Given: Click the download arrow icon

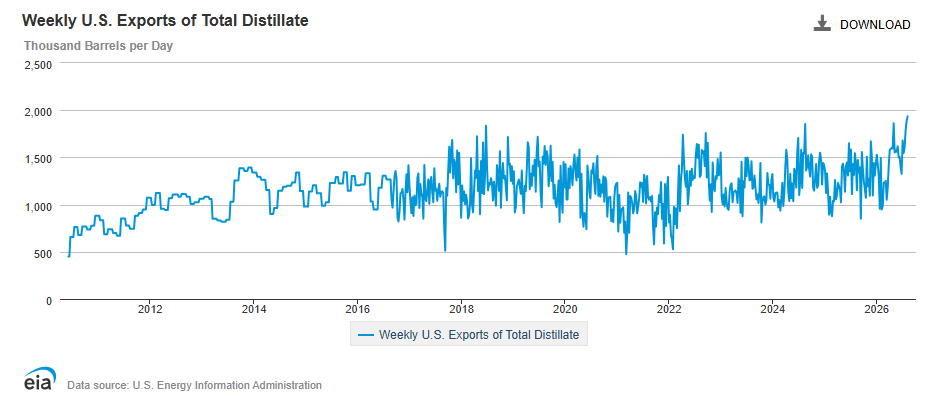Looking at the screenshot, I should click(822, 24).
